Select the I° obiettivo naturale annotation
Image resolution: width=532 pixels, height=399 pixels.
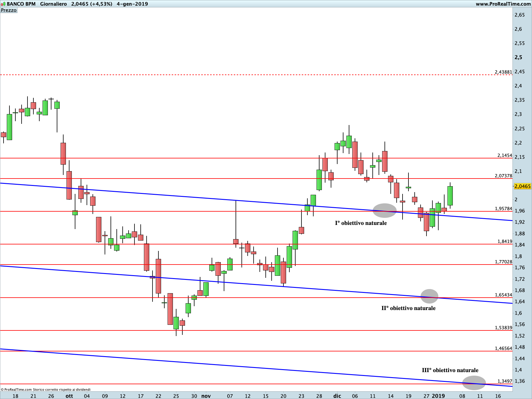pos(361,223)
